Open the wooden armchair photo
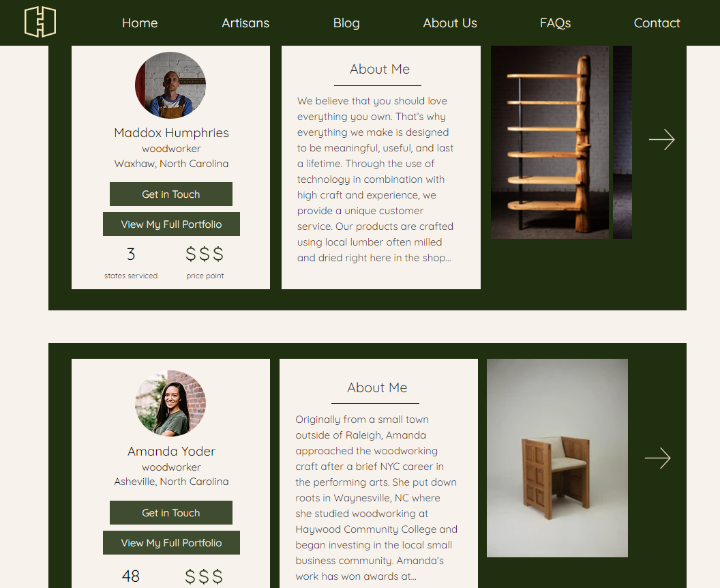This screenshot has width=720, height=588. (x=557, y=458)
